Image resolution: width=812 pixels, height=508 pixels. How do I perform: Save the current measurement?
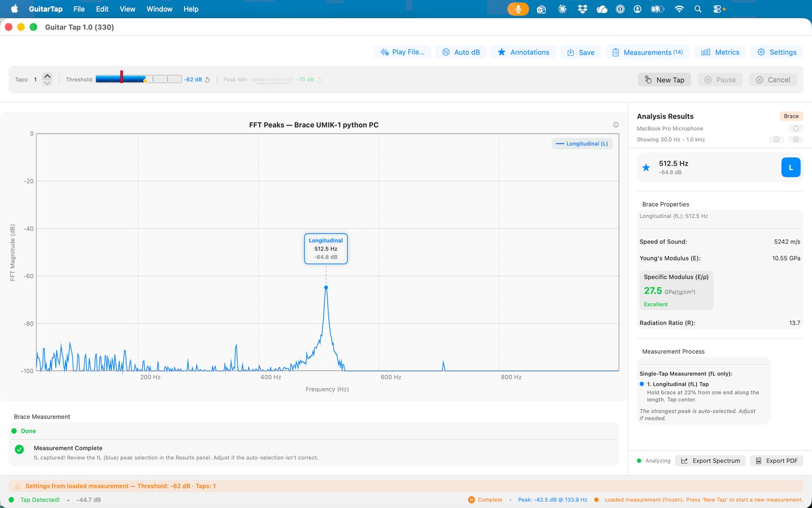581,52
